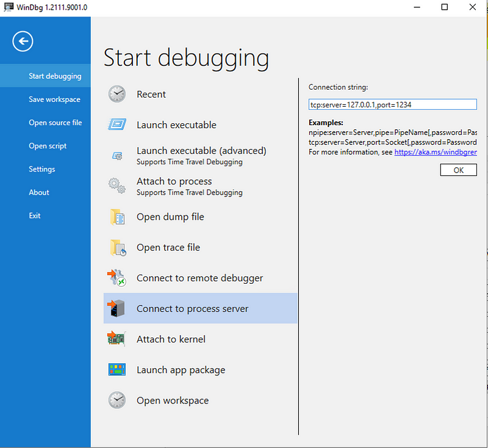Image resolution: width=488 pixels, height=448 pixels.
Task: Click the npipe:server example line
Action: (x=393, y=132)
